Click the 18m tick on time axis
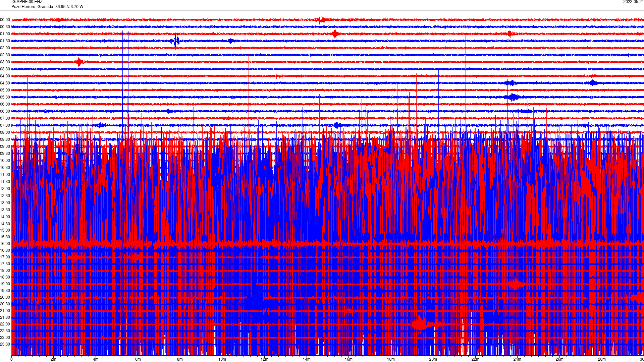 click(x=391, y=359)
